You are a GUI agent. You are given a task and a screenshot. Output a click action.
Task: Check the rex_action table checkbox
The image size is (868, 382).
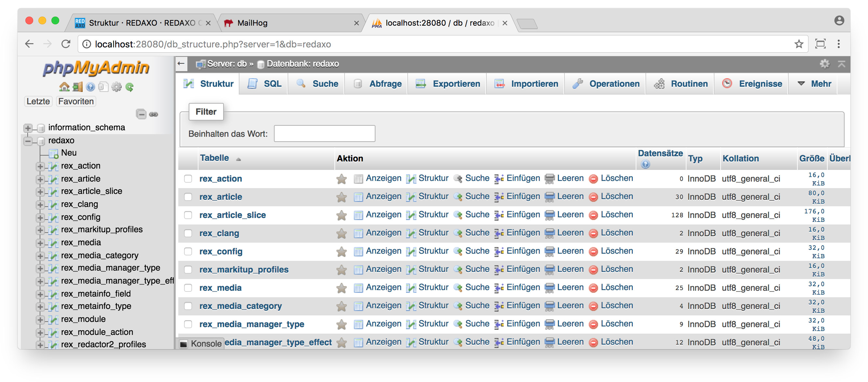click(188, 179)
